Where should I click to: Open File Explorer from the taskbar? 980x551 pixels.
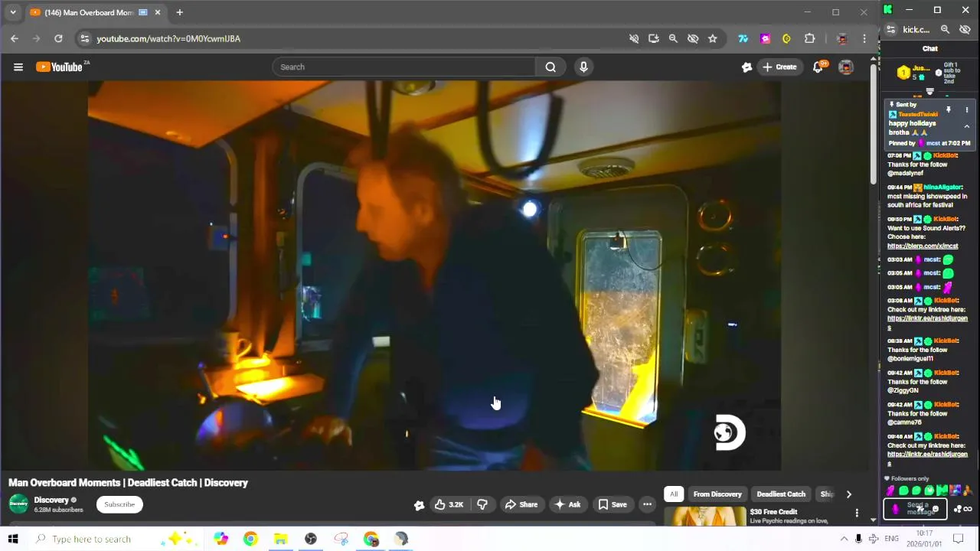(280, 539)
